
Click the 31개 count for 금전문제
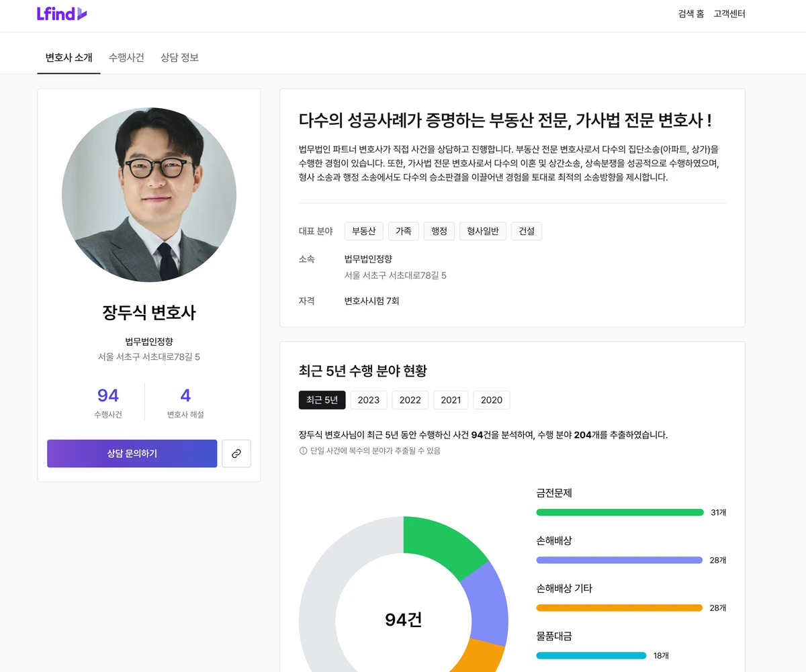(719, 512)
